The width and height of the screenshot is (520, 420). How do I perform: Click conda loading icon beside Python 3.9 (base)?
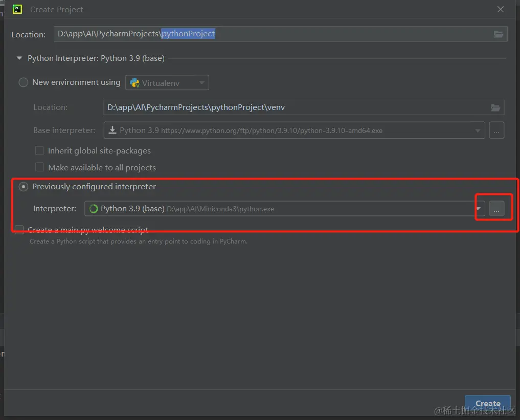coord(94,209)
